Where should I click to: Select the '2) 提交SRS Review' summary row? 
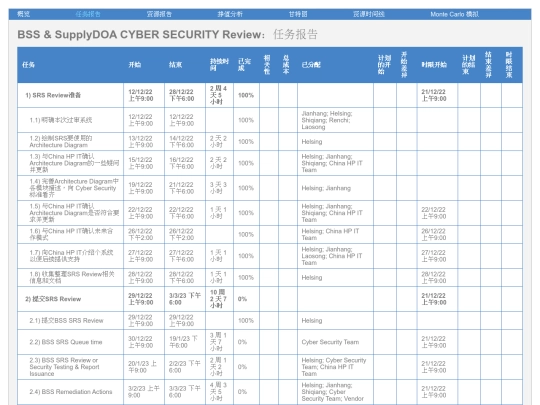pos(270,299)
